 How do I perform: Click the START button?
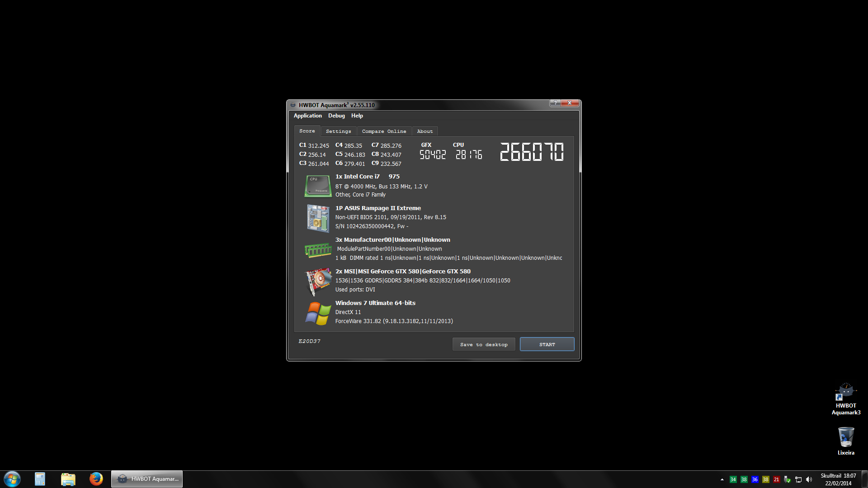pos(547,344)
